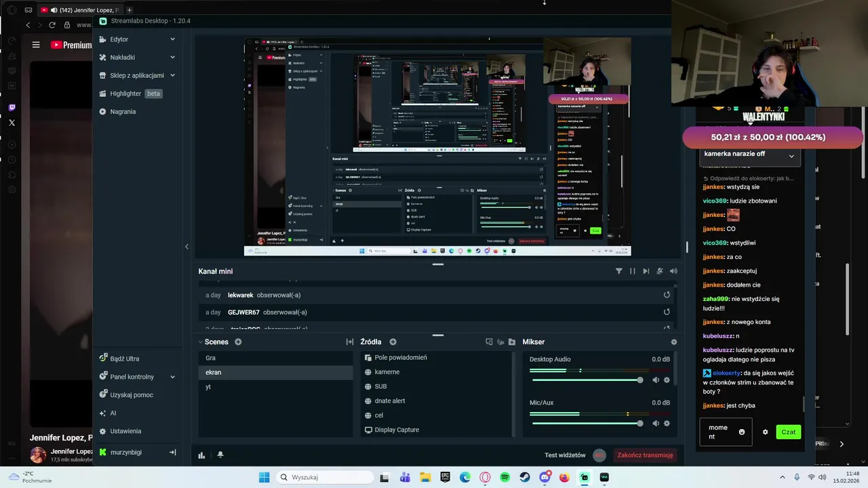Open Nakładki in the Streamlabs sidebar
Viewport: 868px width, 488px height.
[122, 57]
